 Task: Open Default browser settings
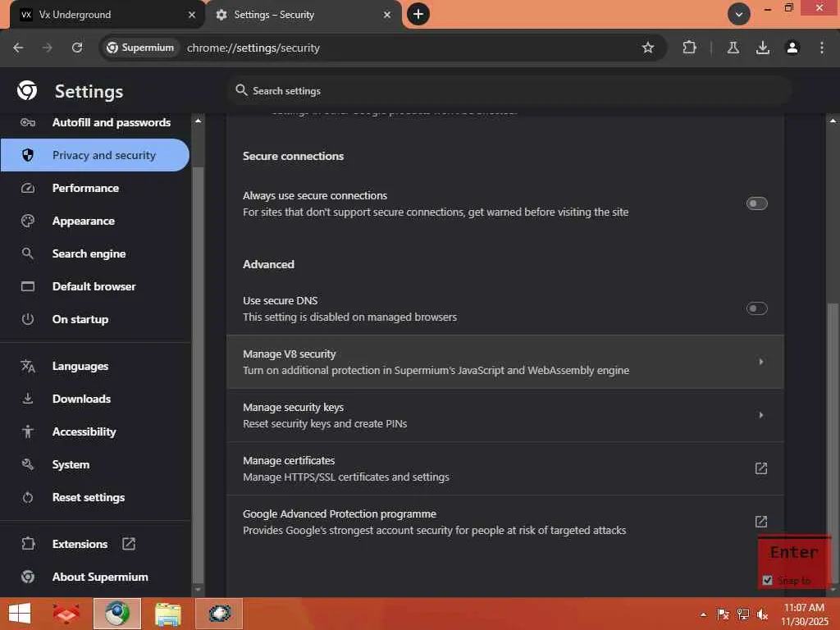point(95,286)
